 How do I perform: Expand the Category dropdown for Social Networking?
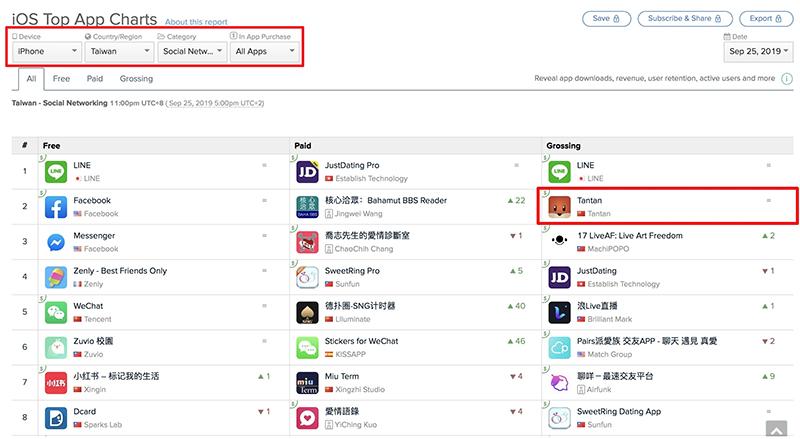tap(192, 50)
